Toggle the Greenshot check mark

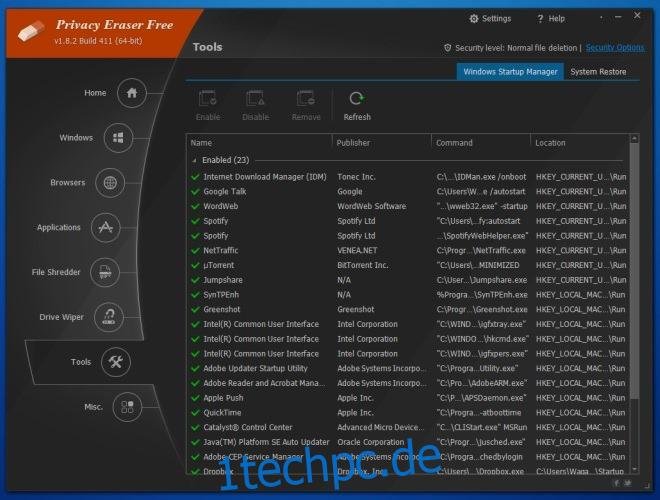coord(195,309)
